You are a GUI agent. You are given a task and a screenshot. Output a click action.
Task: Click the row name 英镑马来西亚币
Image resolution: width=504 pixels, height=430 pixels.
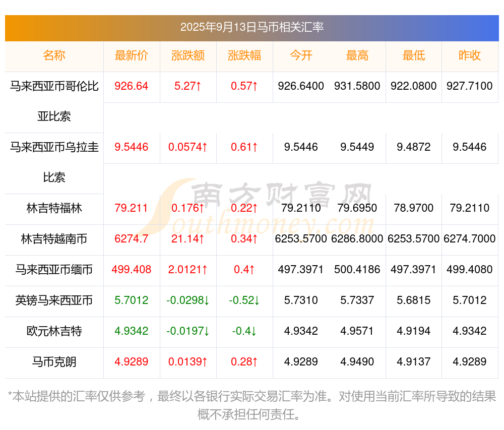pos(54,300)
